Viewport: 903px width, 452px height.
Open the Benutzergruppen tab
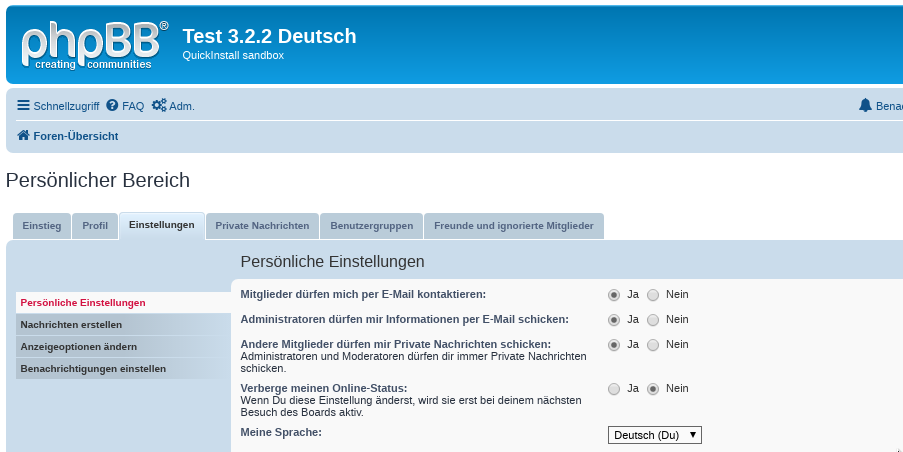(371, 226)
